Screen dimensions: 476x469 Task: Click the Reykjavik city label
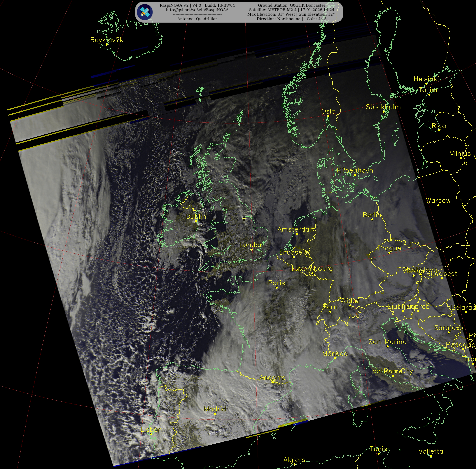pos(106,40)
